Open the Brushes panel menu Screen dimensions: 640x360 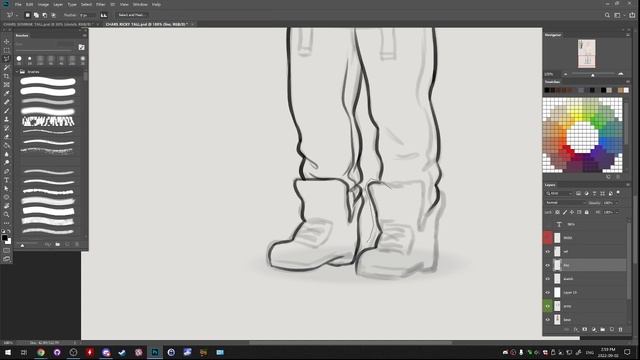[84, 36]
